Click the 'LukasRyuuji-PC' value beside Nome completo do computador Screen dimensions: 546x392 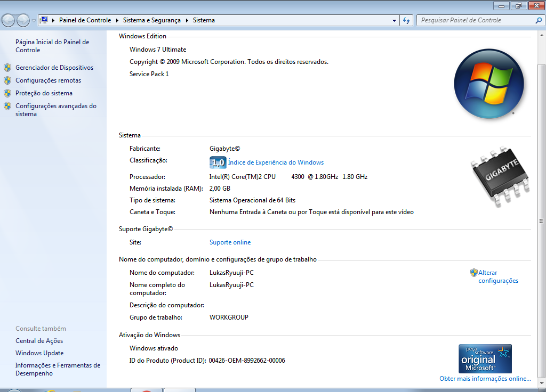point(231,285)
